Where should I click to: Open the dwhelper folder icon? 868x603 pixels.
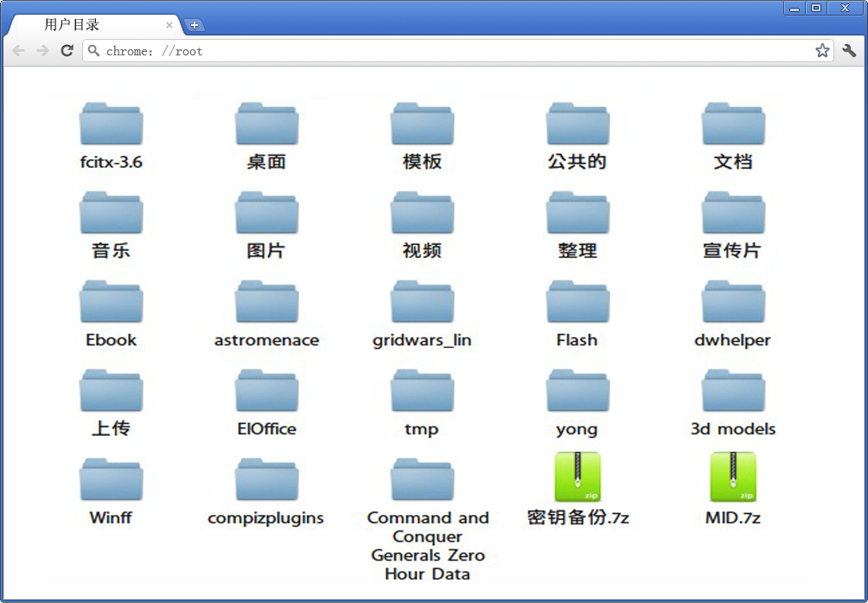point(733,302)
